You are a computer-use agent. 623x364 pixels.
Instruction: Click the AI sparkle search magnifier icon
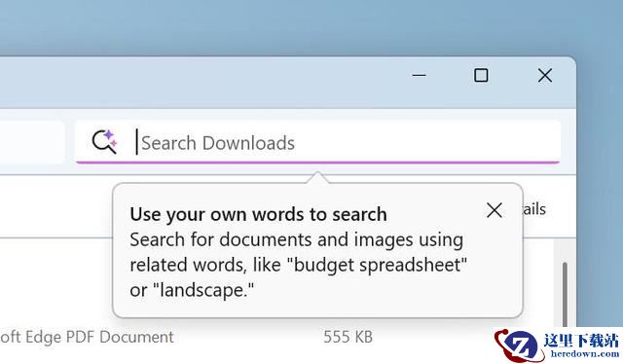[104, 142]
